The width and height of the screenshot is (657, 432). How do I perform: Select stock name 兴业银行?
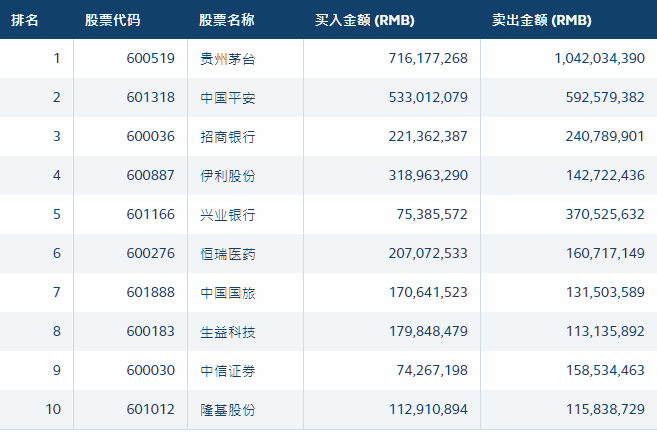click(x=228, y=215)
